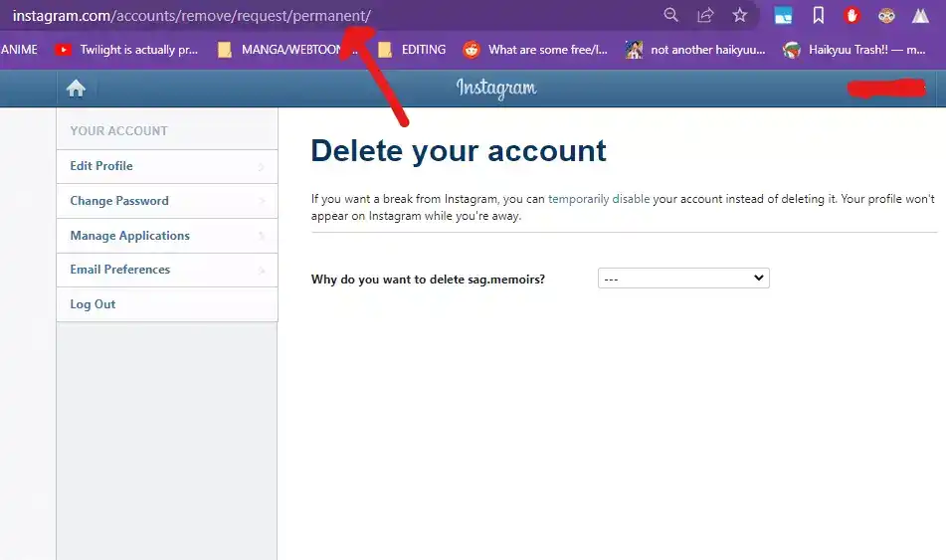The width and height of the screenshot is (946, 560).
Task: Open the 'Haikyuu Trash!!' bookmark
Action: tap(853, 50)
